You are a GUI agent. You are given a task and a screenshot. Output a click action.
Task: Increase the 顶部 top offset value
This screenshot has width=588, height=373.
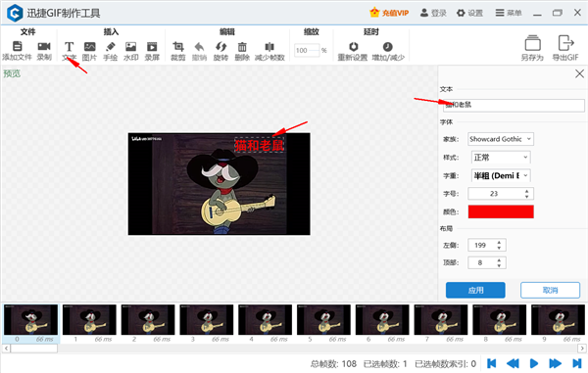(499, 259)
